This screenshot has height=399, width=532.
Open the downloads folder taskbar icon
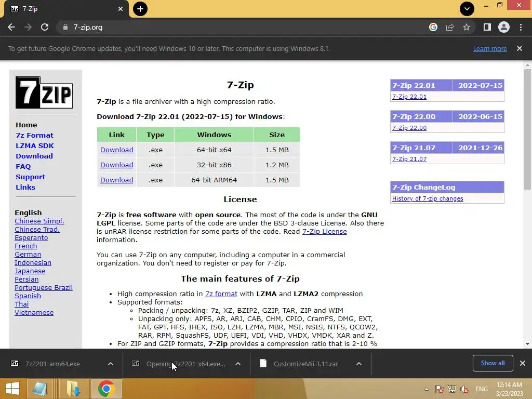point(74,389)
